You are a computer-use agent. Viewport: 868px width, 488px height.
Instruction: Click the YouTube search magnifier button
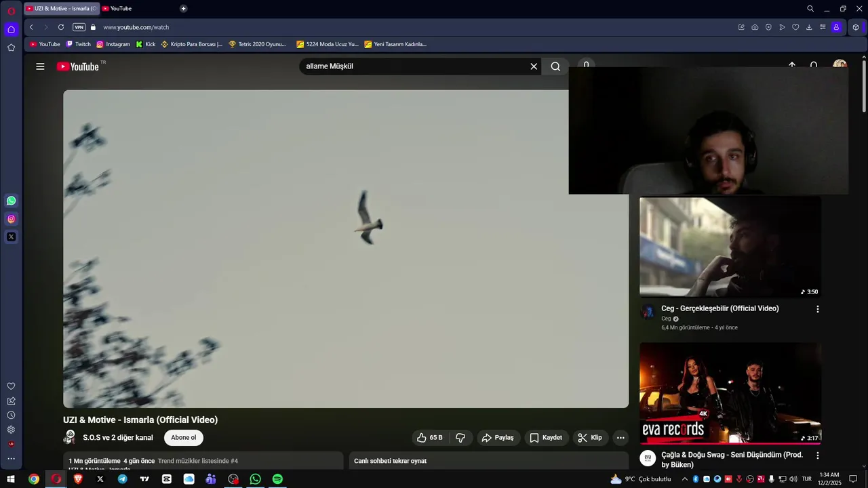tap(555, 66)
